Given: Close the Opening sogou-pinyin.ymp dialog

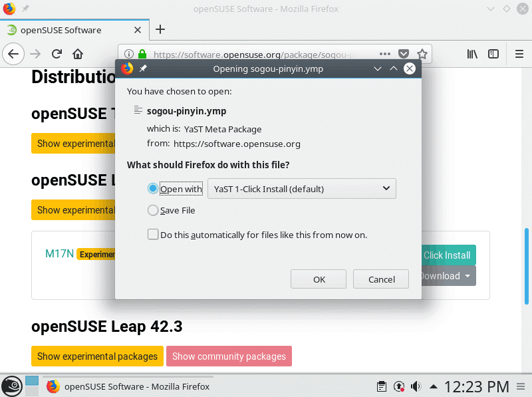Looking at the screenshot, I should [409, 68].
